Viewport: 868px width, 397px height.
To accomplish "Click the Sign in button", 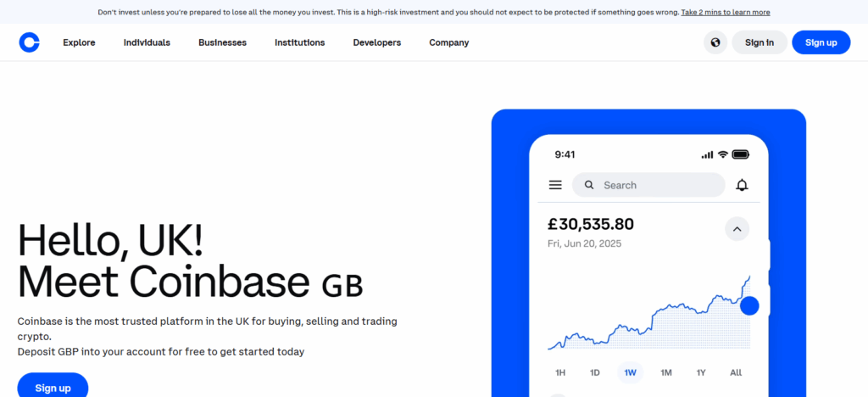I will (759, 42).
